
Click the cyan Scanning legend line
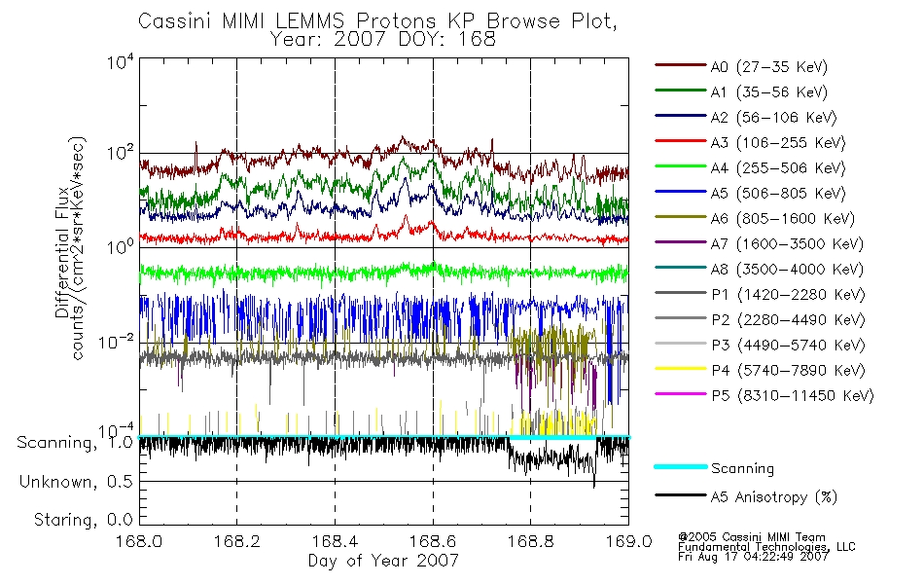681,466
